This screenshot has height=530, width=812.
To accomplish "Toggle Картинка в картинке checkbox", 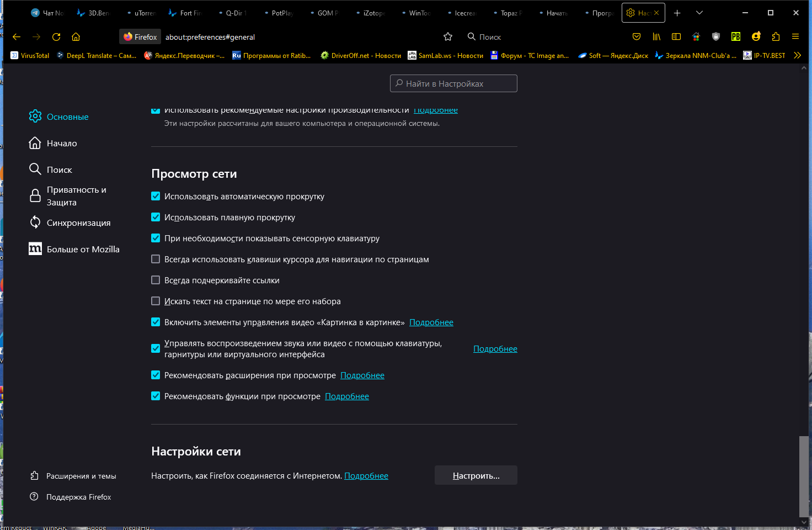I will click(156, 322).
